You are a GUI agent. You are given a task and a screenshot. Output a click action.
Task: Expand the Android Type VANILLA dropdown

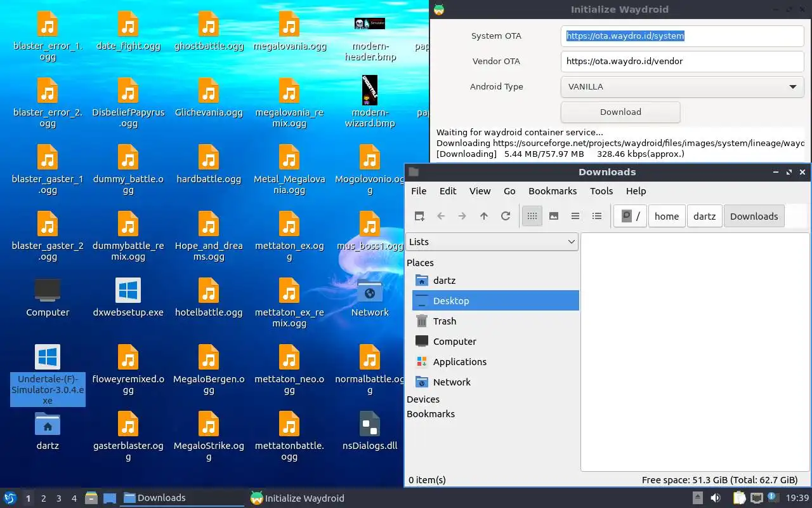[x=683, y=87]
